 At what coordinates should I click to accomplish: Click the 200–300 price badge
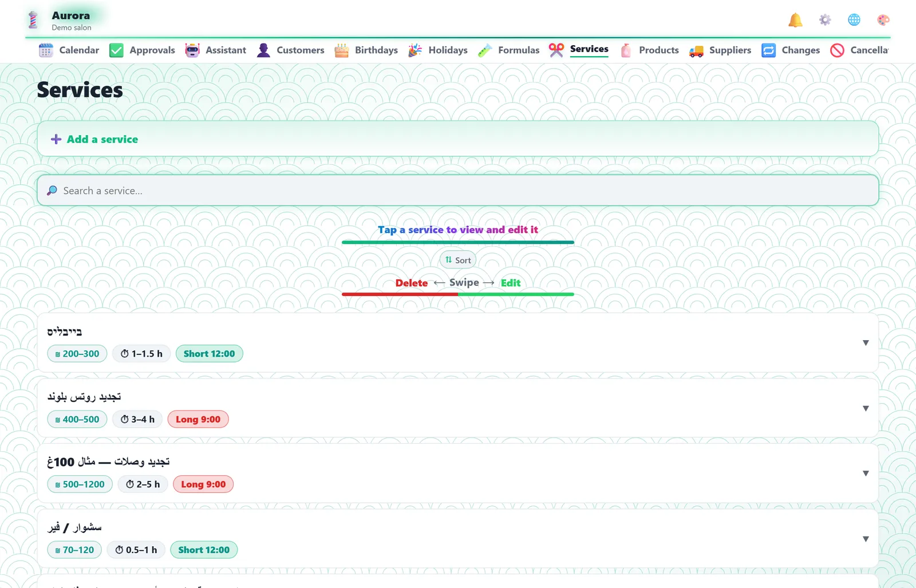coord(77,354)
